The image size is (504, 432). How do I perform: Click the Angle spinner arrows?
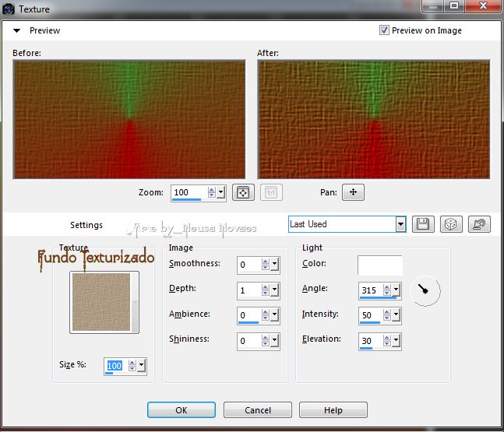click(387, 290)
